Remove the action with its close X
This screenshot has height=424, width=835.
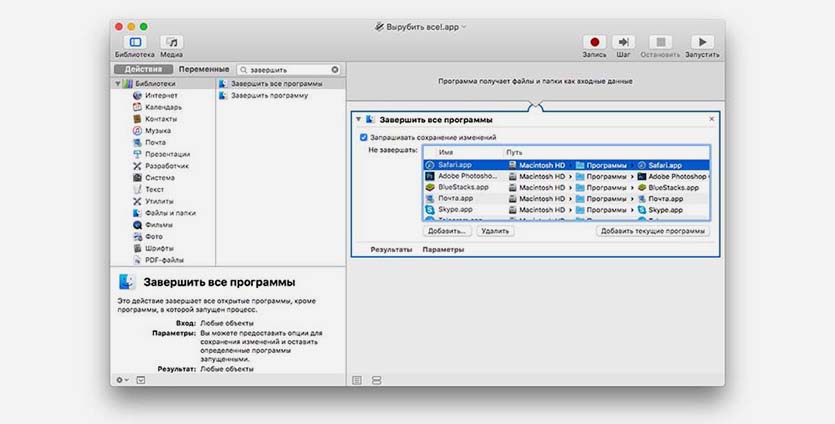click(x=711, y=119)
